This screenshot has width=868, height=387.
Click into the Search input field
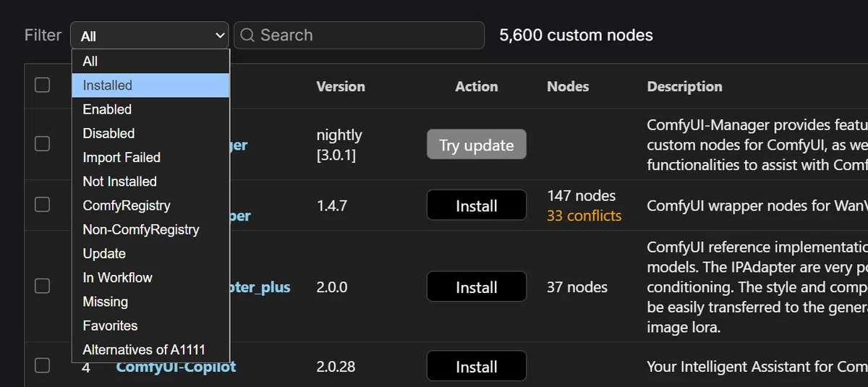[x=359, y=35]
